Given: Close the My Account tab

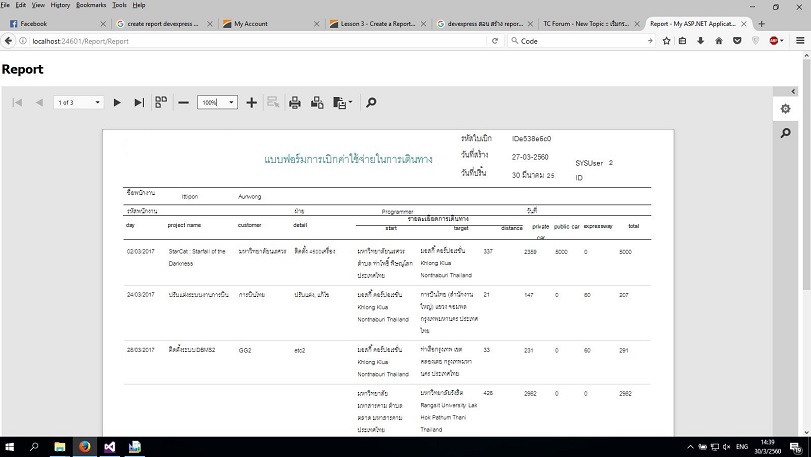Looking at the screenshot, I should tap(317, 24).
